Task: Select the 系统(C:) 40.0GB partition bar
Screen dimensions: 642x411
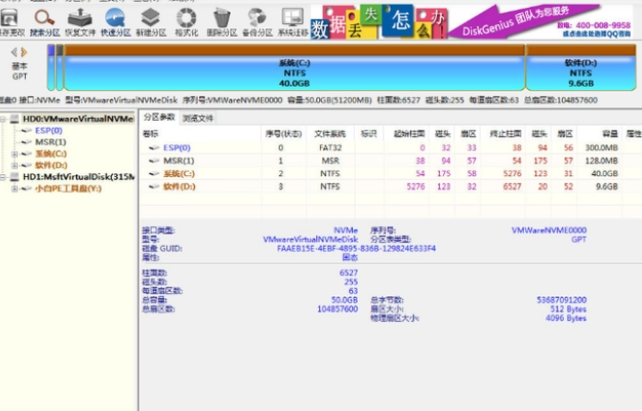Action: pyautogui.click(x=293, y=72)
